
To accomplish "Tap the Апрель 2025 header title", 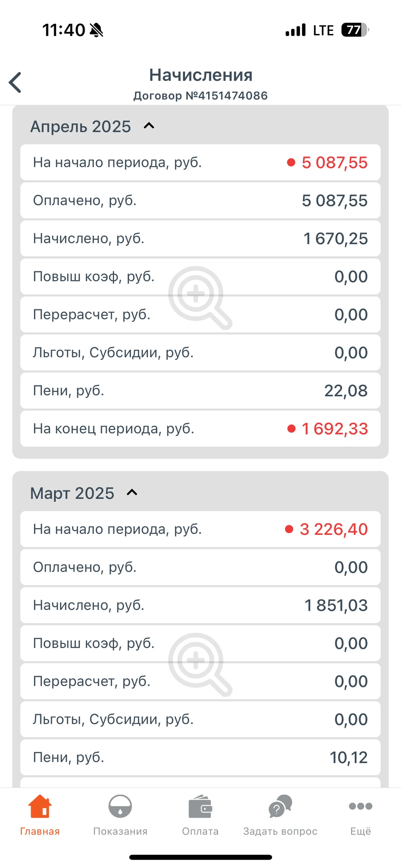I will 81,127.
